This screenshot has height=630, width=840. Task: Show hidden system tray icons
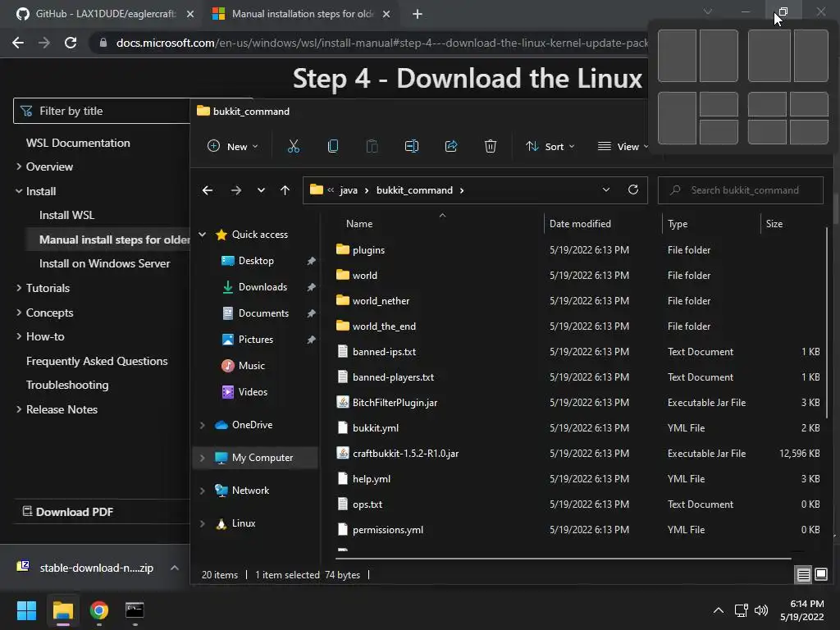[719, 610]
